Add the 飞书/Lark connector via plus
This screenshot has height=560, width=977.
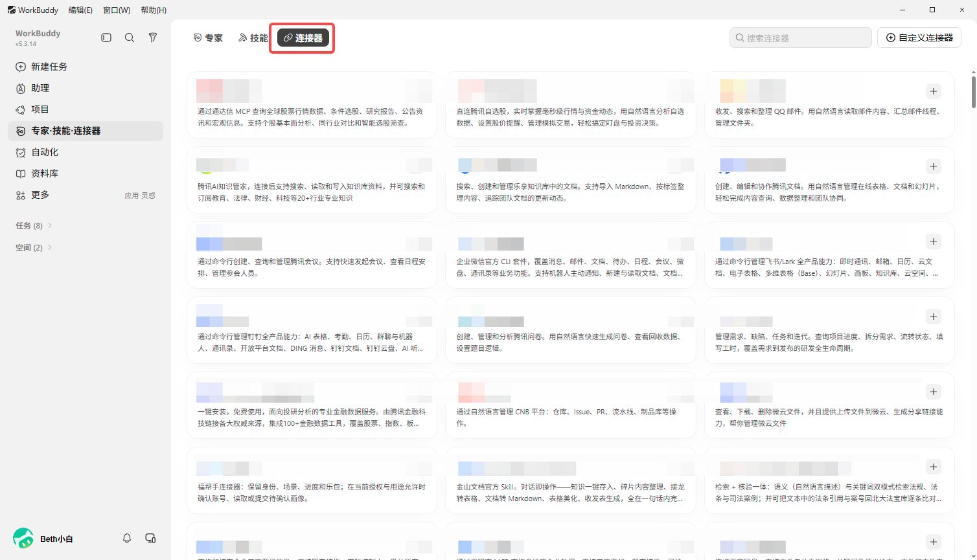pyautogui.click(x=933, y=241)
